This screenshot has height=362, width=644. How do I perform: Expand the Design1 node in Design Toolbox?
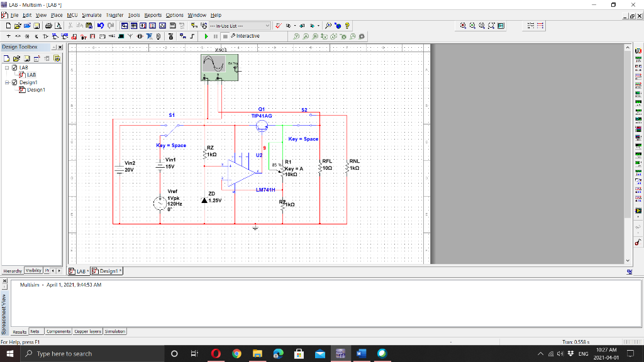(6, 82)
